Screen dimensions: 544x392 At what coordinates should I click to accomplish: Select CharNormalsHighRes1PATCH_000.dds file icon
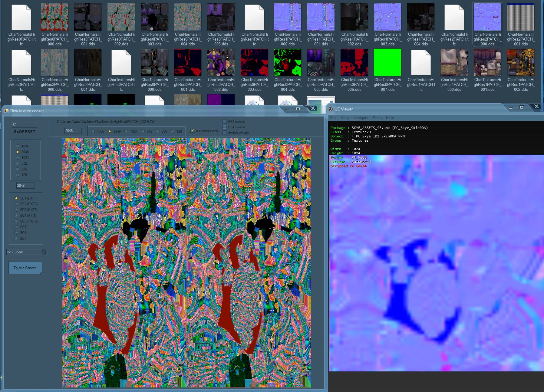point(288,17)
